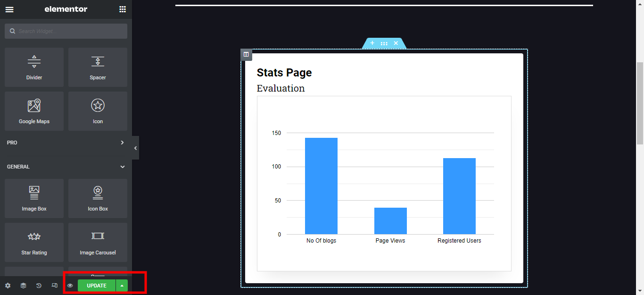Switch Responsive Mode icon
644x295 pixels.
pyautogui.click(x=55, y=286)
